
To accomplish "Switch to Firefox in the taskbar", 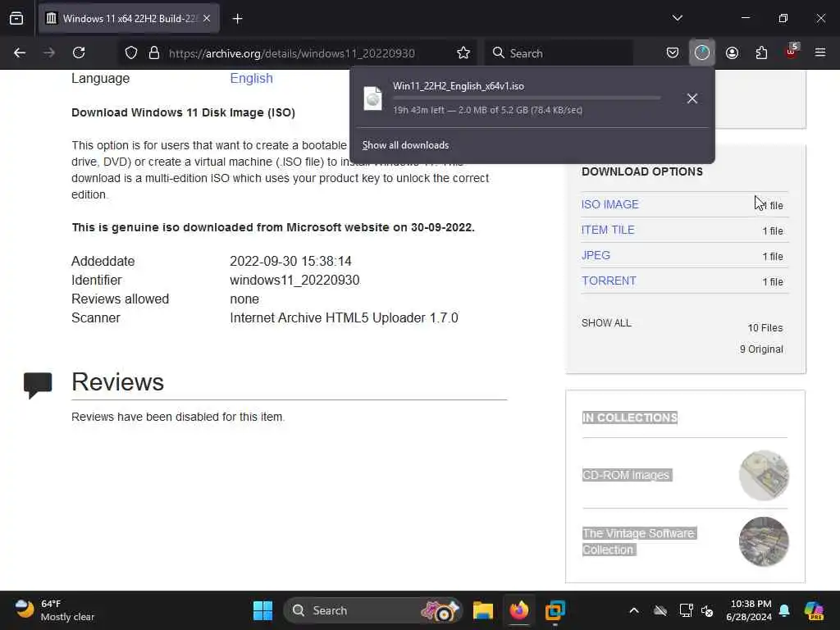I will [x=518, y=610].
